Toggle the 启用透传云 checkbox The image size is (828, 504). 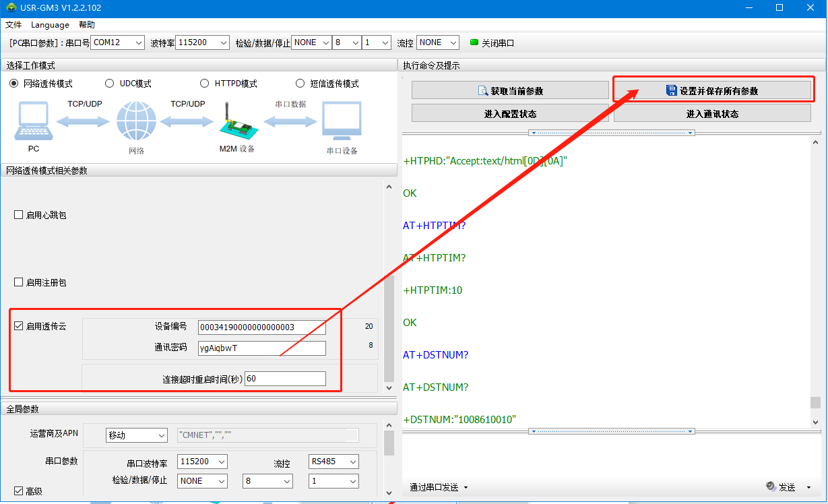[19, 326]
